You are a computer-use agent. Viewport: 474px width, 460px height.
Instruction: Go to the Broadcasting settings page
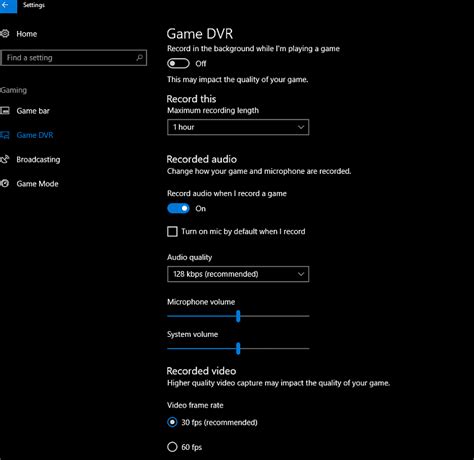pos(38,159)
